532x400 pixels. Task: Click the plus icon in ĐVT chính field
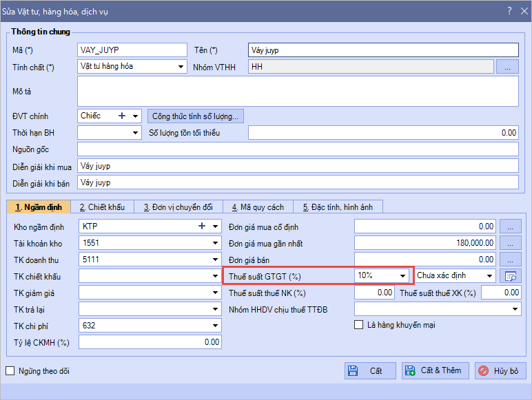(122, 116)
